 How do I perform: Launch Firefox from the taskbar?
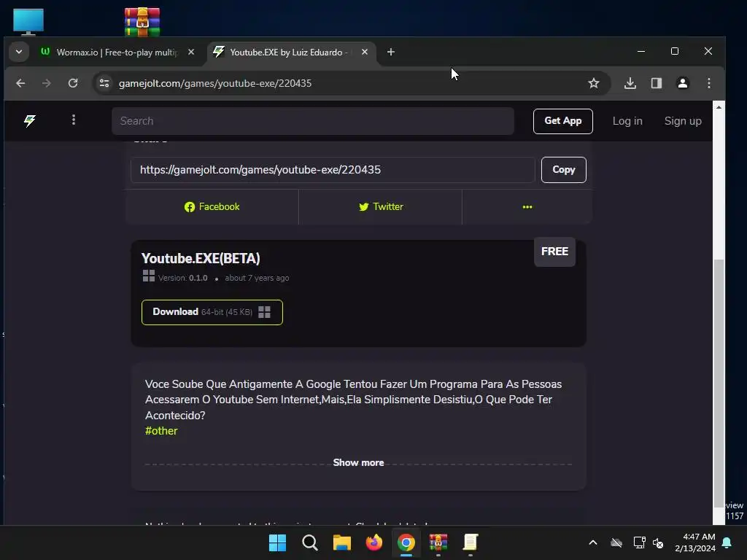point(374,542)
